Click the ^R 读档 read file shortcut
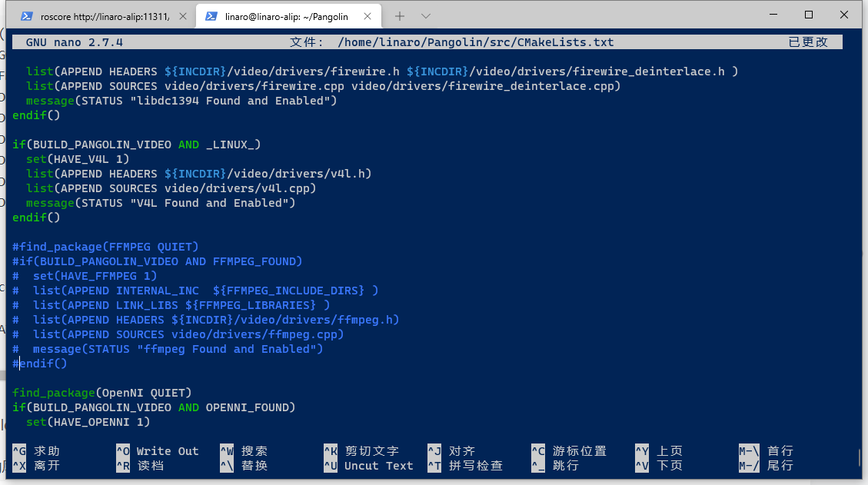 coord(140,466)
